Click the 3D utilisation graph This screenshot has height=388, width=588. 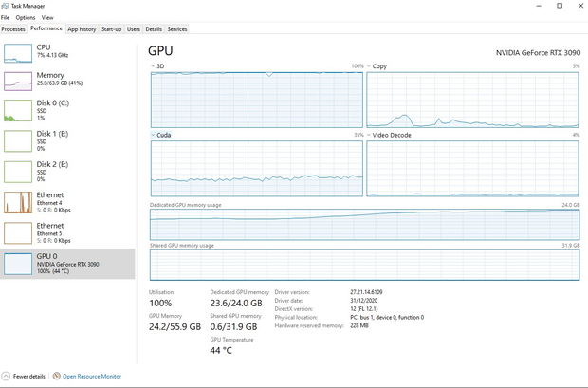tap(257, 100)
